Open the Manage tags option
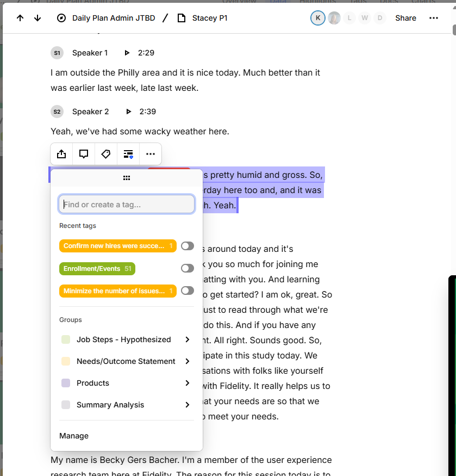 pyautogui.click(x=74, y=436)
